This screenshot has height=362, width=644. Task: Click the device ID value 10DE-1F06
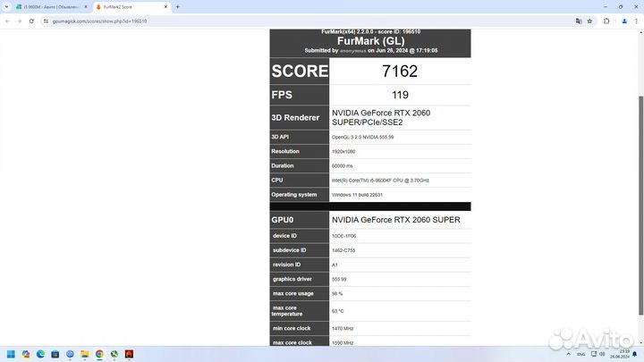point(343,236)
